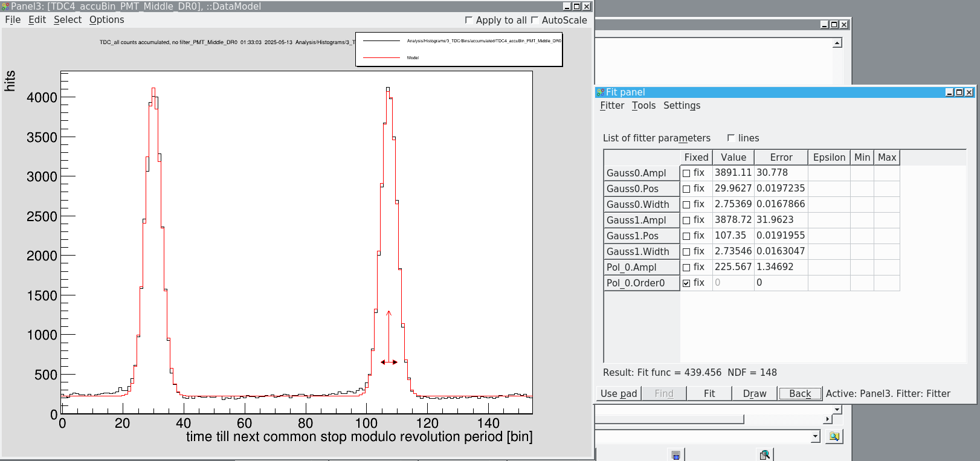The image size is (980, 461).
Task: Open the small dropdown arrow above the scrollbar
Action: point(837,410)
